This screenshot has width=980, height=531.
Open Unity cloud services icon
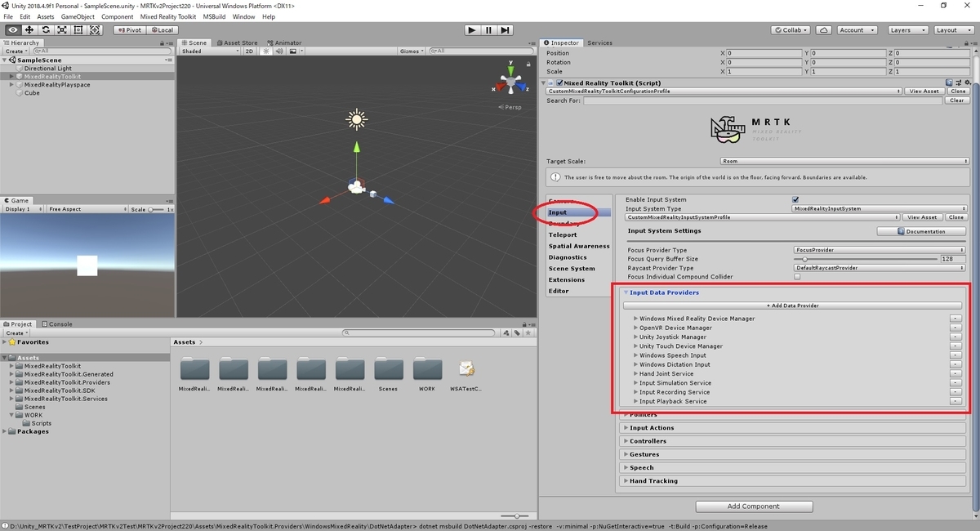coord(824,30)
